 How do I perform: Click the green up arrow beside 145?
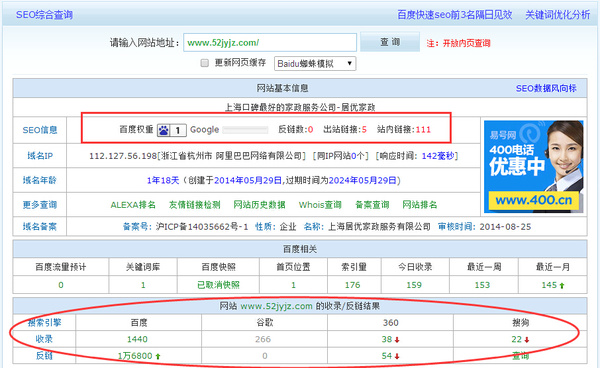point(562,285)
